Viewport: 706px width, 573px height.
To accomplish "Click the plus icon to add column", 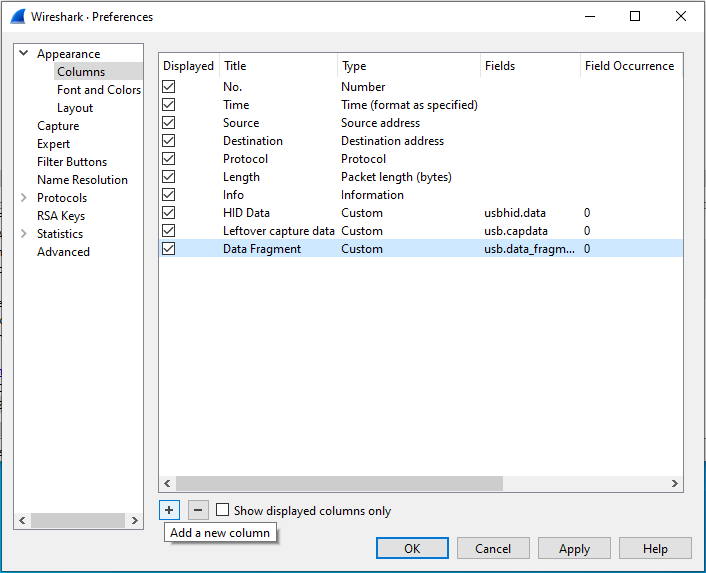I will click(x=169, y=510).
